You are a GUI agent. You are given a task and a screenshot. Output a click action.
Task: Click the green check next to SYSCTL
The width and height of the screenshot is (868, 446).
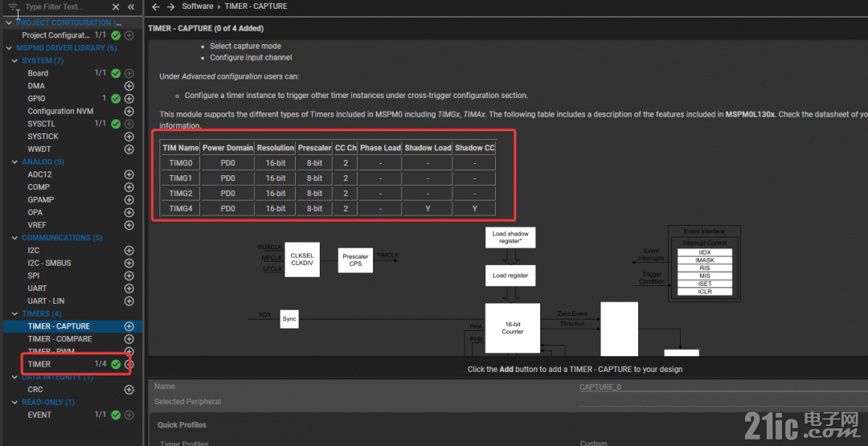[x=116, y=124]
